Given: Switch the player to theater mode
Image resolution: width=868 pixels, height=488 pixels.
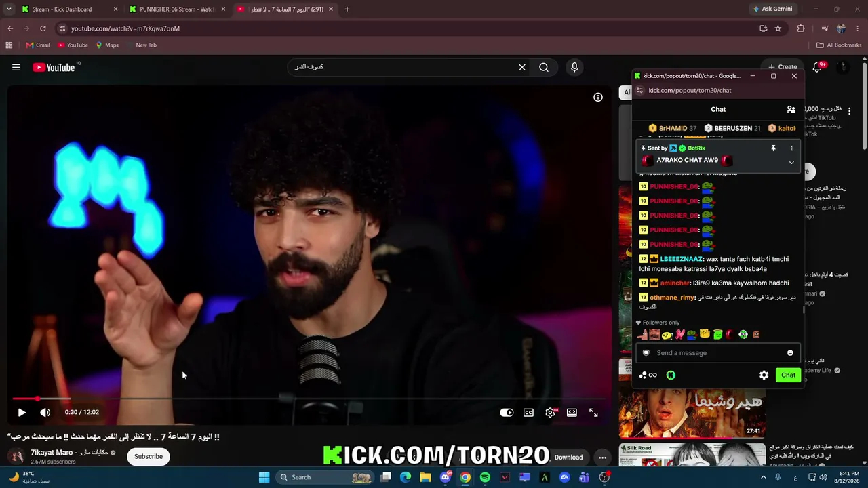Looking at the screenshot, I should (572, 412).
